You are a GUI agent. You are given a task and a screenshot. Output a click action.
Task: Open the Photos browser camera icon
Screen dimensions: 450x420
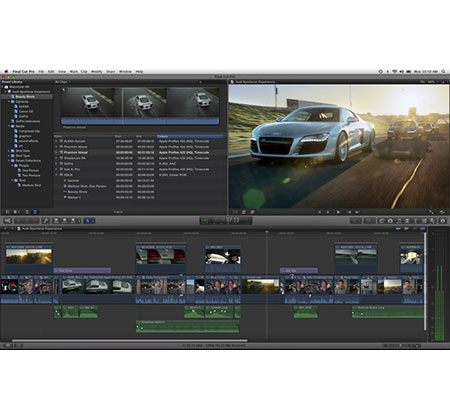tap(390, 221)
